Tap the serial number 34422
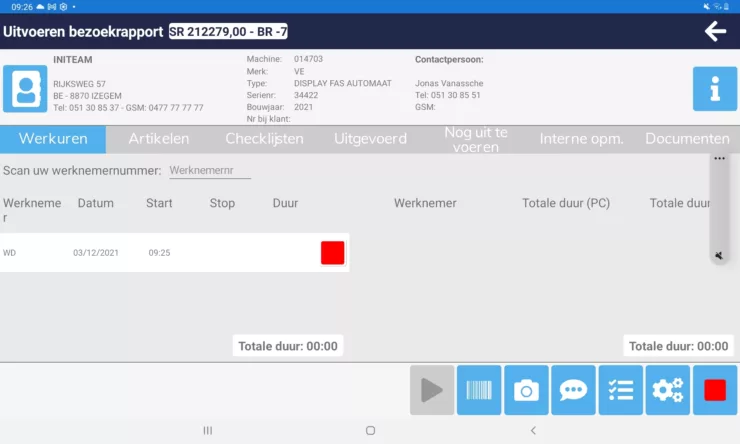Image resolution: width=740 pixels, height=444 pixels. (306, 95)
